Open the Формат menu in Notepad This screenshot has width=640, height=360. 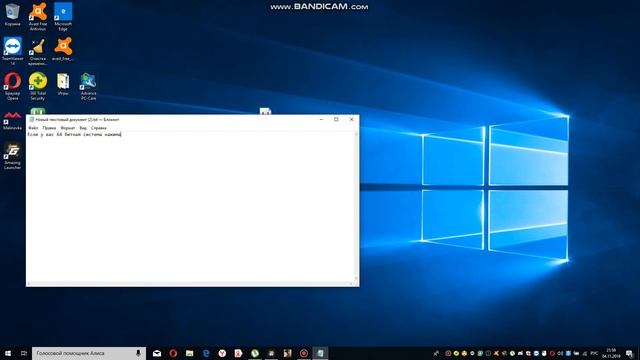click(68, 128)
